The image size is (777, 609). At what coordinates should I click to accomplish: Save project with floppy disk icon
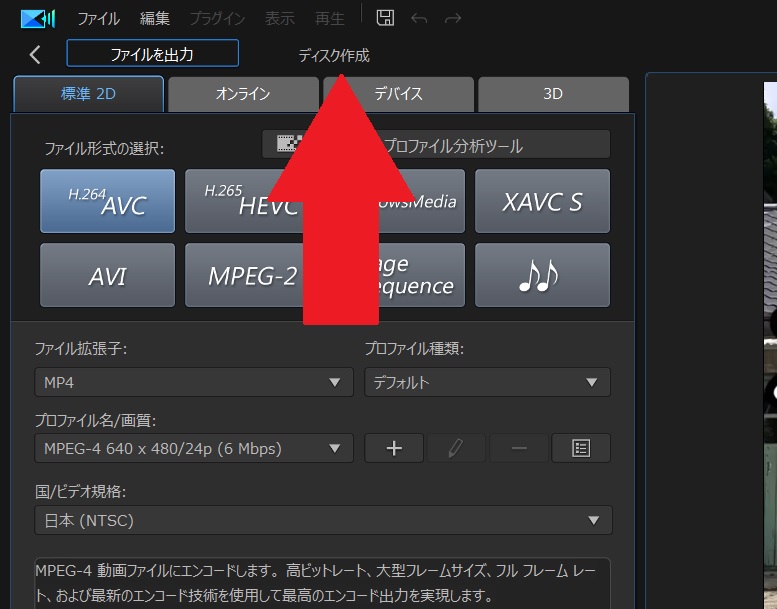click(385, 18)
